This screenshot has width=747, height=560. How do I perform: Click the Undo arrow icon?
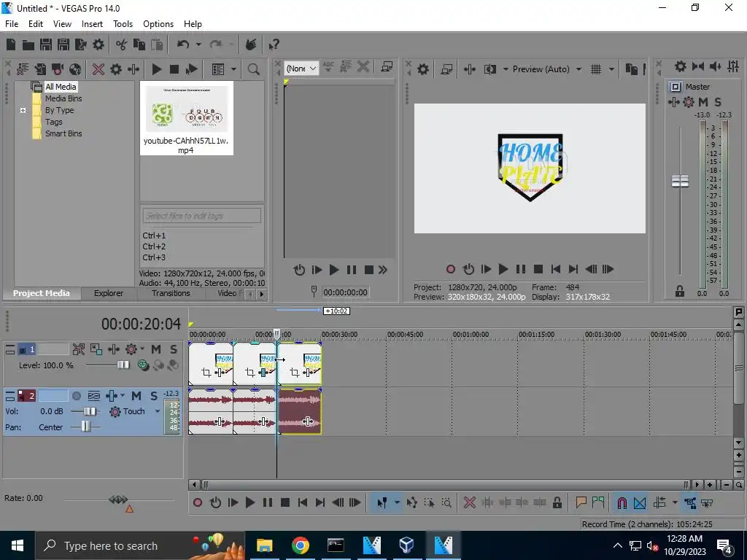point(182,44)
